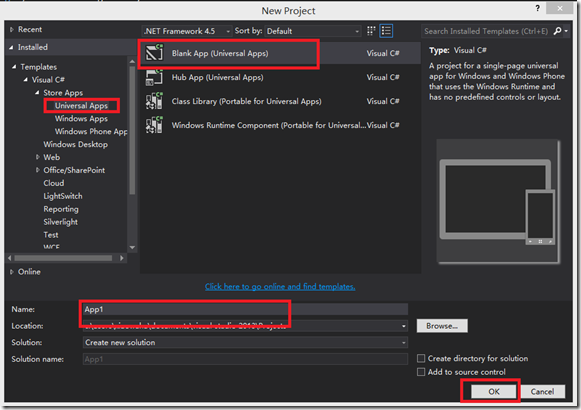This screenshot has height=410, width=581.
Task: Expand the Online section
Action: 12,271
